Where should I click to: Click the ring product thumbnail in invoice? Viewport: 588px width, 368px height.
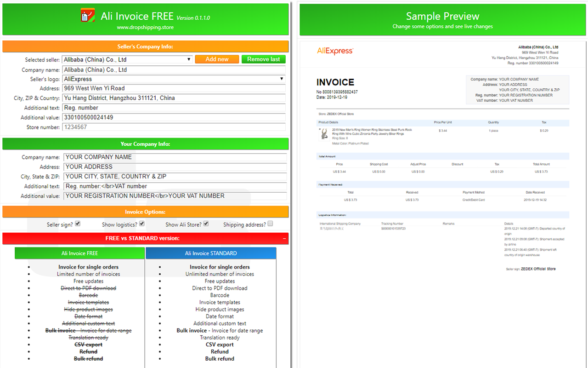(x=324, y=134)
